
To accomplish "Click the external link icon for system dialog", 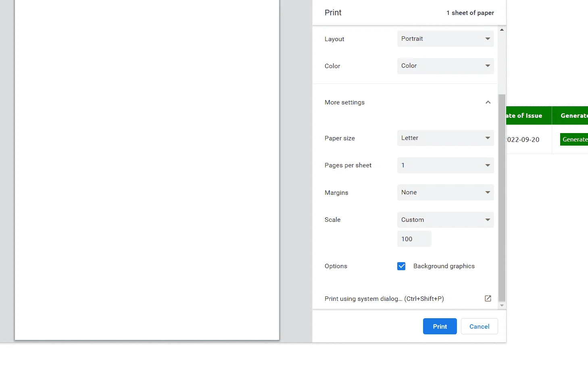I will pyautogui.click(x=488, y=298).
